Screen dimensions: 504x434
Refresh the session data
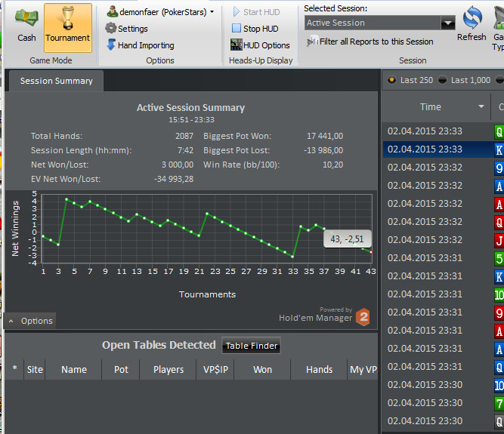click(472, 24)
